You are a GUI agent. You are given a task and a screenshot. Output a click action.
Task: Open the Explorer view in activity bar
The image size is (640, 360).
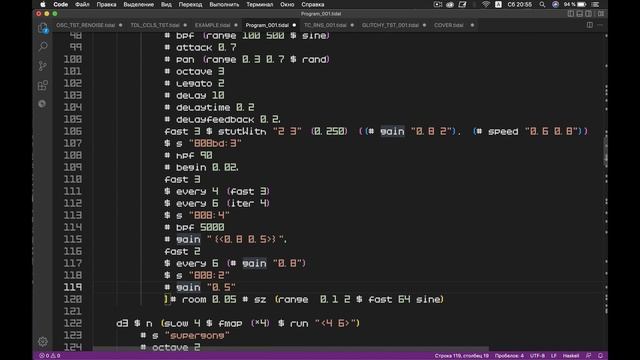point(43,28)
